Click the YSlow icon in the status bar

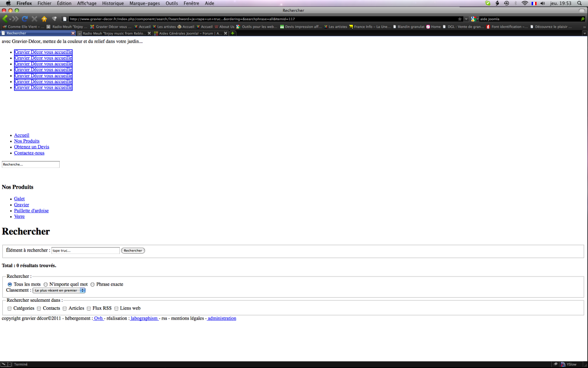[x=569, y=364]
